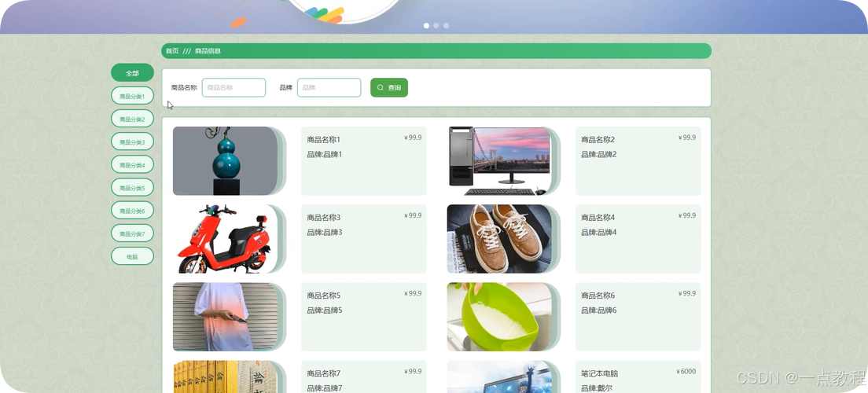Click the 笔记本电脑 title
Image resolution: width=868 pixels, height=393 pixels.
coord(600,373)
